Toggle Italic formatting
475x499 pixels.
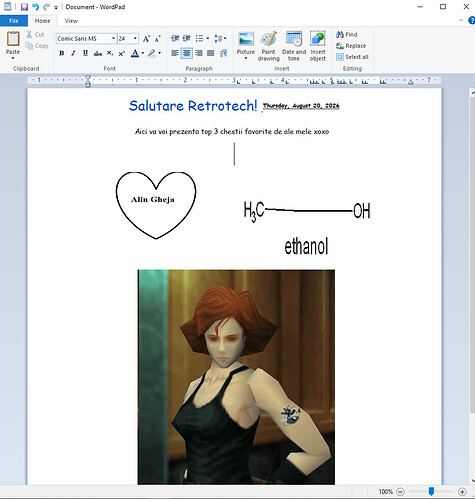[73, 53]
